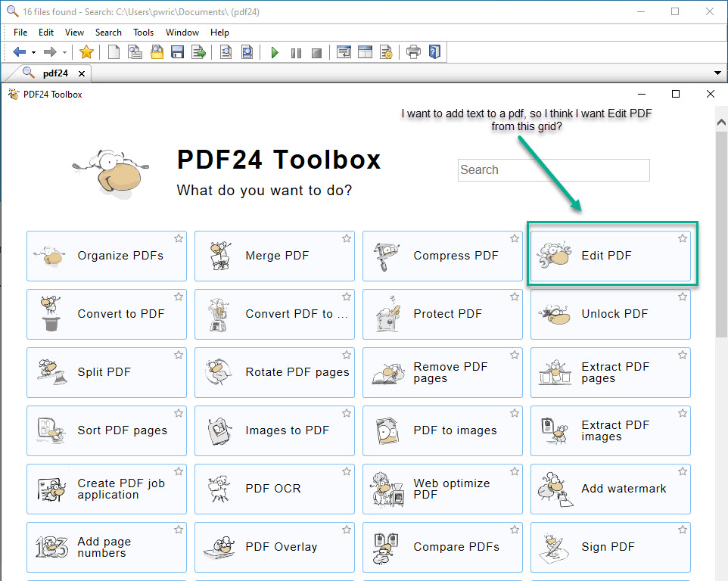Favorite the Edit PDF tile star
The width and height of the screenshot is (728, 581).
click(x=683, y=238)
